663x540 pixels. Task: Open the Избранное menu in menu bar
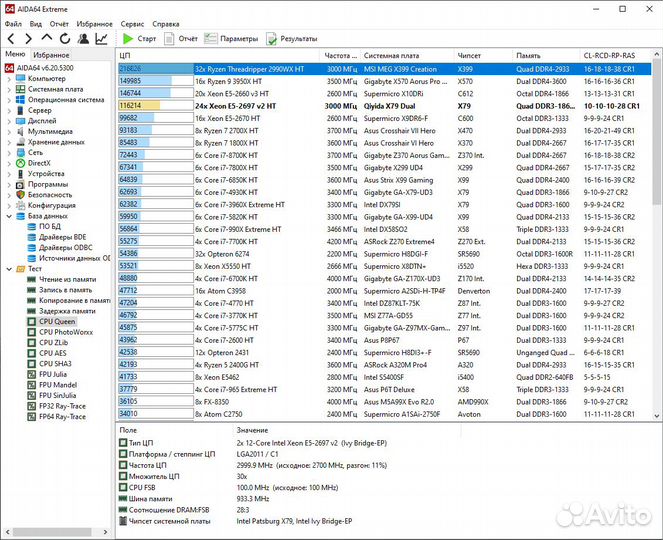tap(94, 24)
